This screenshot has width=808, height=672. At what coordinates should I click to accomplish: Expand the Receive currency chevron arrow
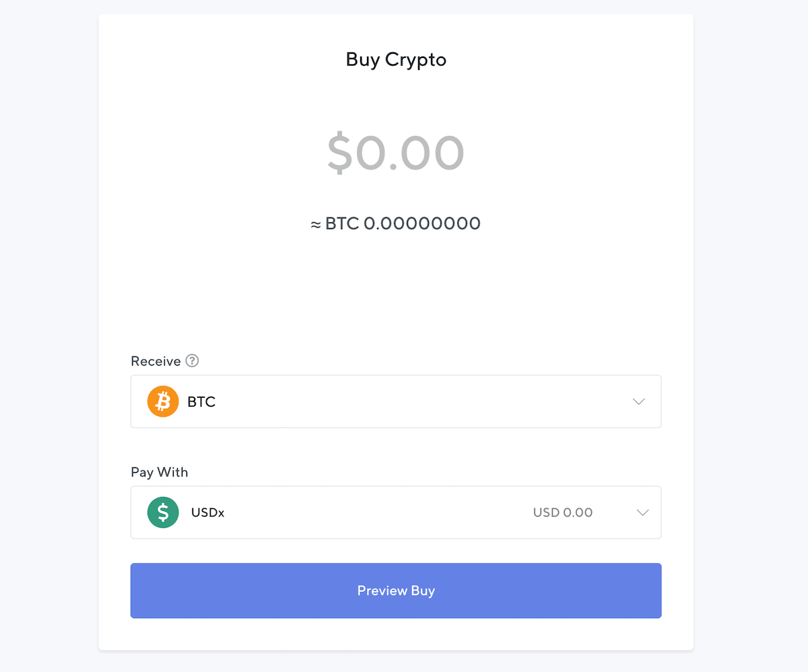(x=639, y=402)
